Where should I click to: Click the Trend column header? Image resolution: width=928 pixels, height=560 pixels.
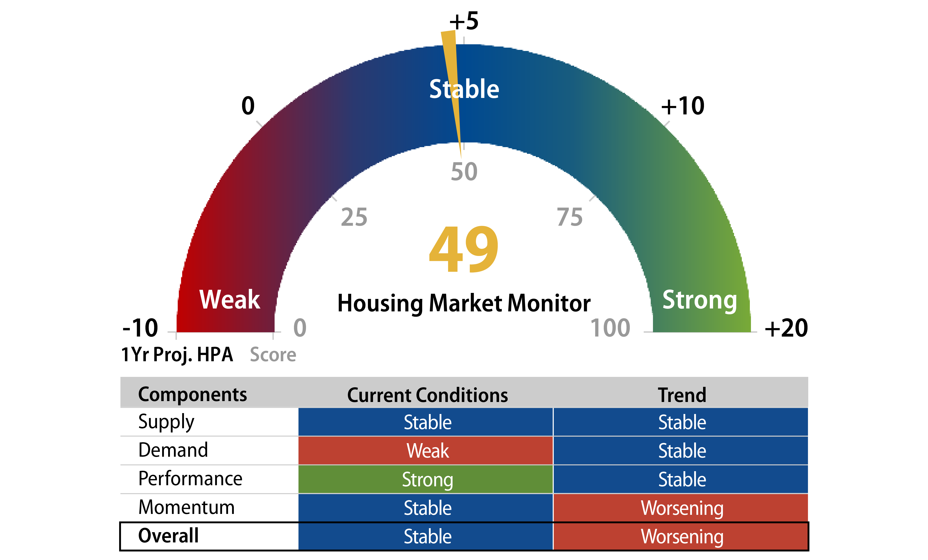click(682, 395)
